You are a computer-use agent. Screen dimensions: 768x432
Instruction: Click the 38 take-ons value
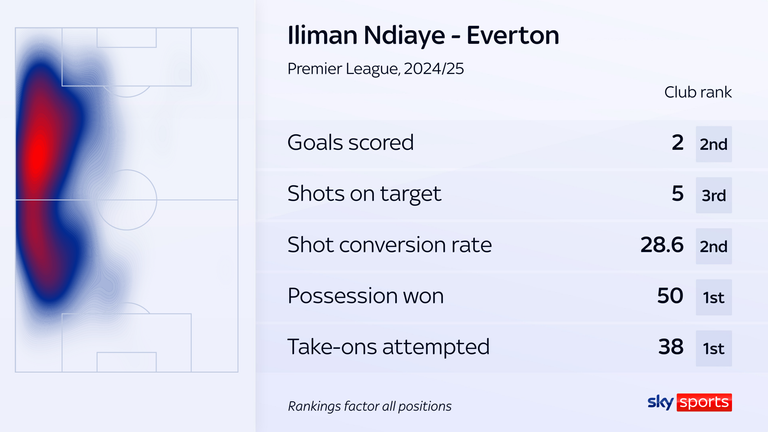click(671, 347)
